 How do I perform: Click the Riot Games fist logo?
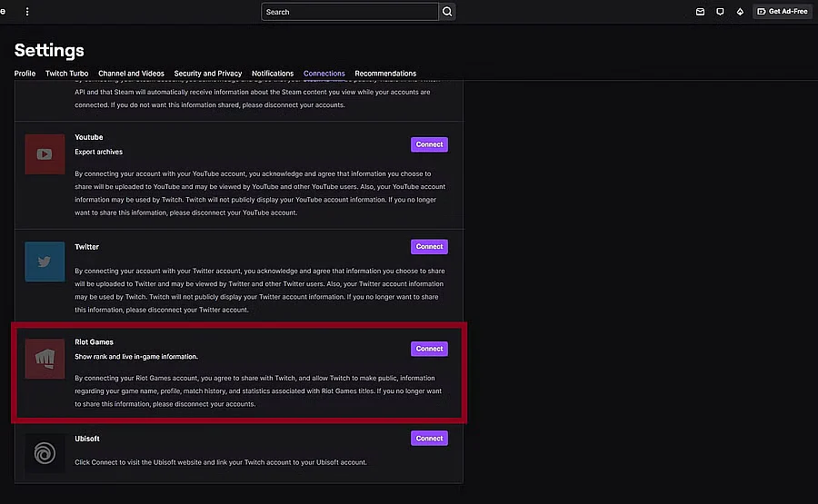[x=45, y=359]
